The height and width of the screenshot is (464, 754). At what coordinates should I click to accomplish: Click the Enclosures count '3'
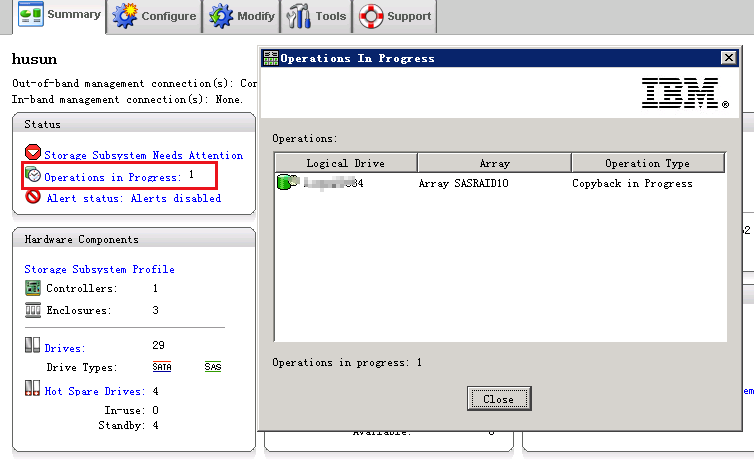coord(155,310)
